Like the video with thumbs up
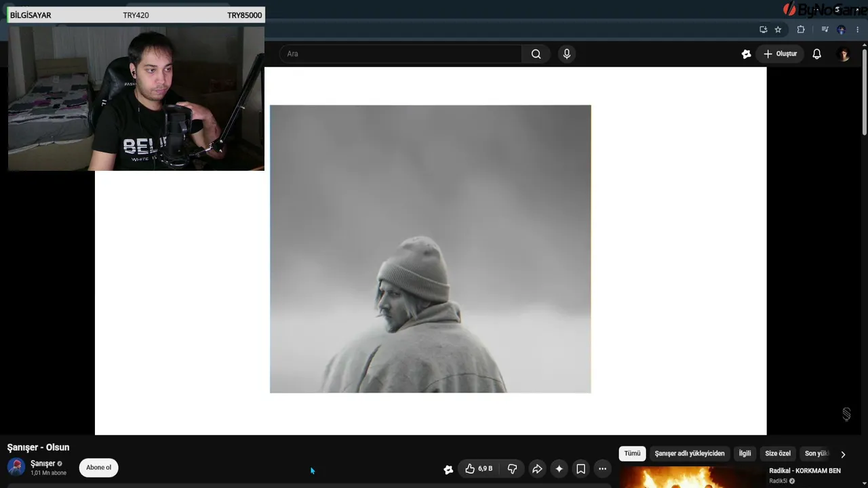868x488 pixels. click(479, 469)
